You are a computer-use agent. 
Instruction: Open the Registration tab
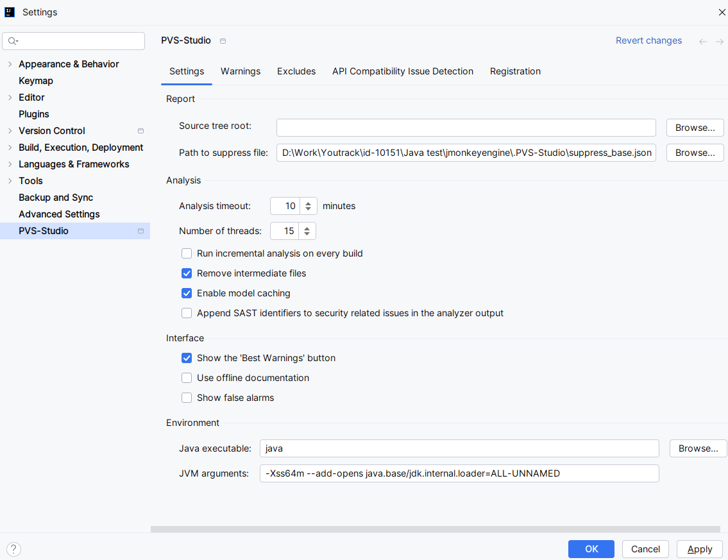pos(515,71)
